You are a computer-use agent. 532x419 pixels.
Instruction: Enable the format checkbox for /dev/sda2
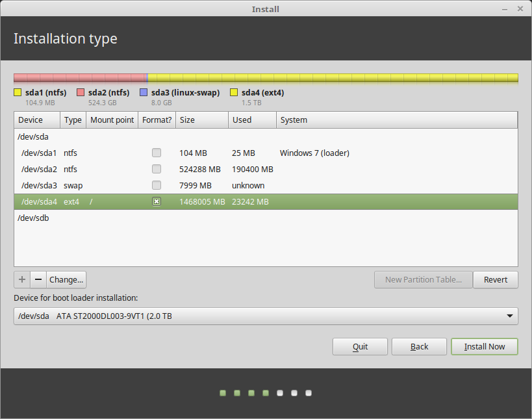click(x=157, y=169)
